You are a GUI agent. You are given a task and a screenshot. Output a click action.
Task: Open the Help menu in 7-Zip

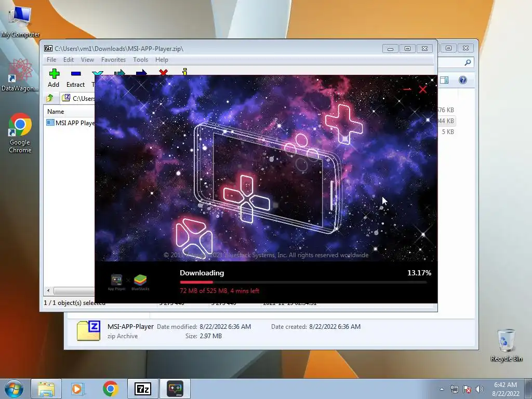(162, 59)
